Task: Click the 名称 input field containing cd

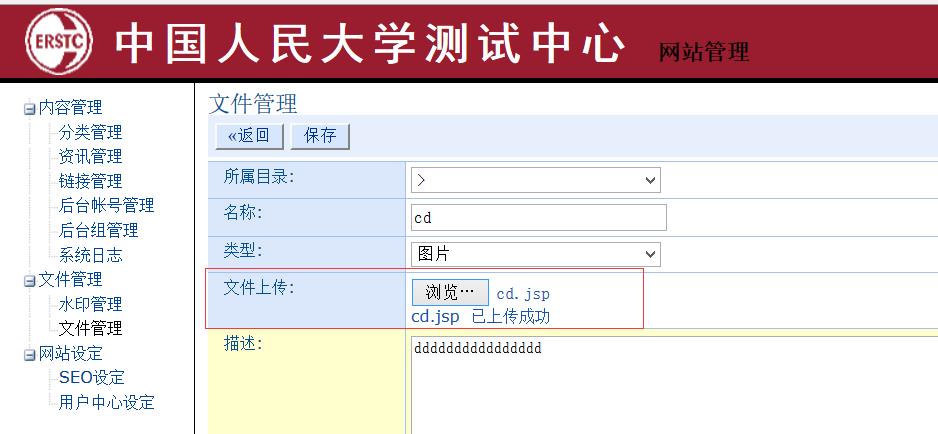Action: pos(538,217)
